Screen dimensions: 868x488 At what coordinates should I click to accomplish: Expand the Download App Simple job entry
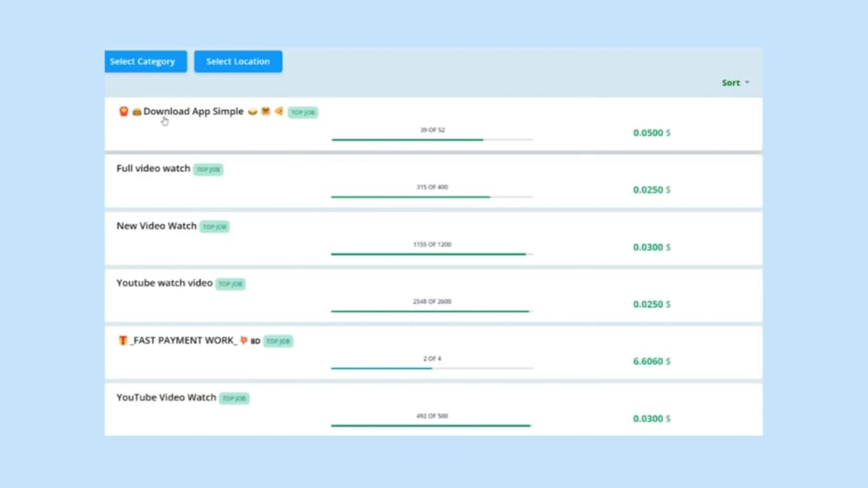(193, 111)
